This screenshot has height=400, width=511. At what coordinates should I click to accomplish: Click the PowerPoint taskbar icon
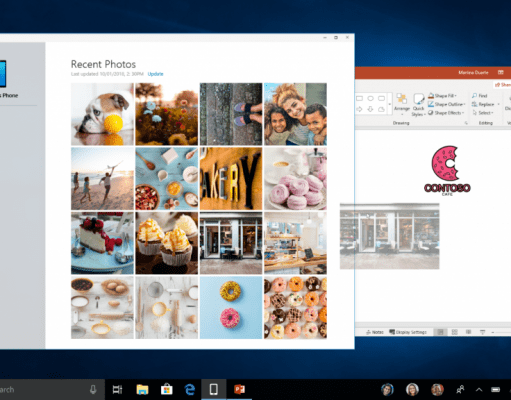(x=239, y=389)
